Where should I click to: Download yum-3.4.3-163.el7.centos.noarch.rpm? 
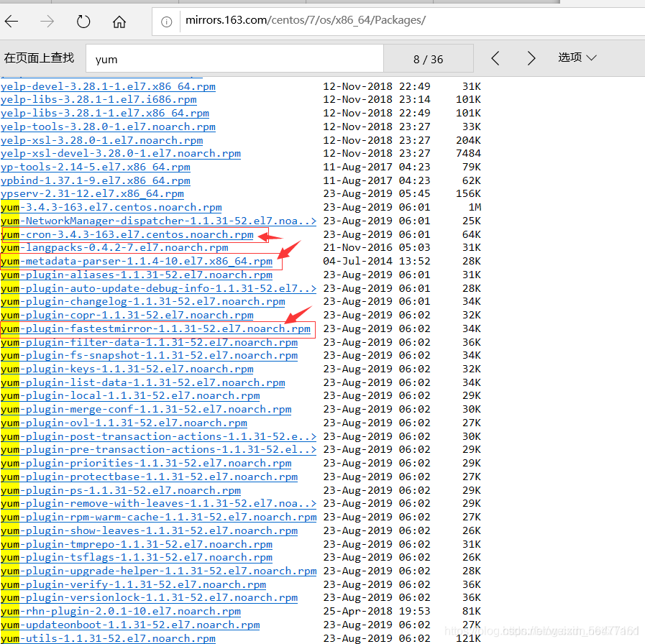(111, 207)
